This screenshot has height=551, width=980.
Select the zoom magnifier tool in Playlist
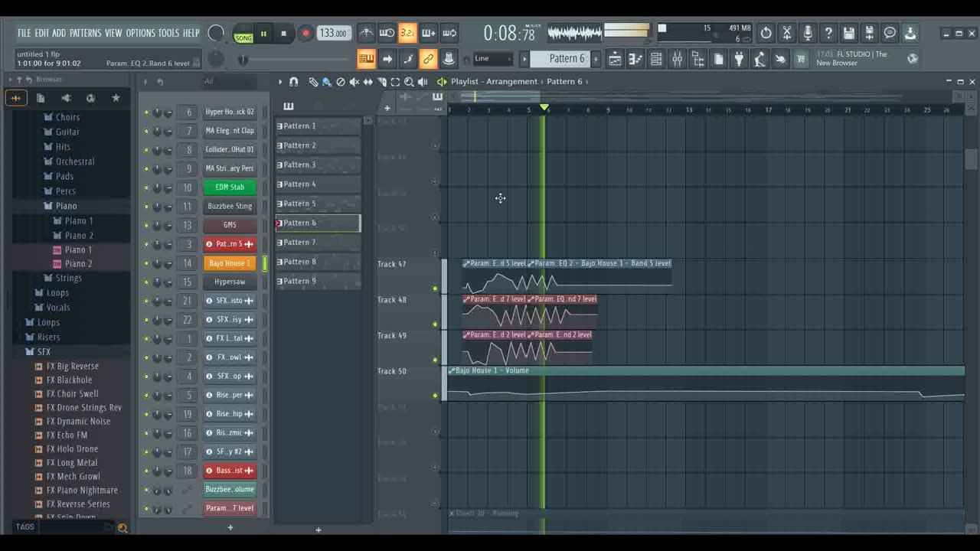click(409, 82)
